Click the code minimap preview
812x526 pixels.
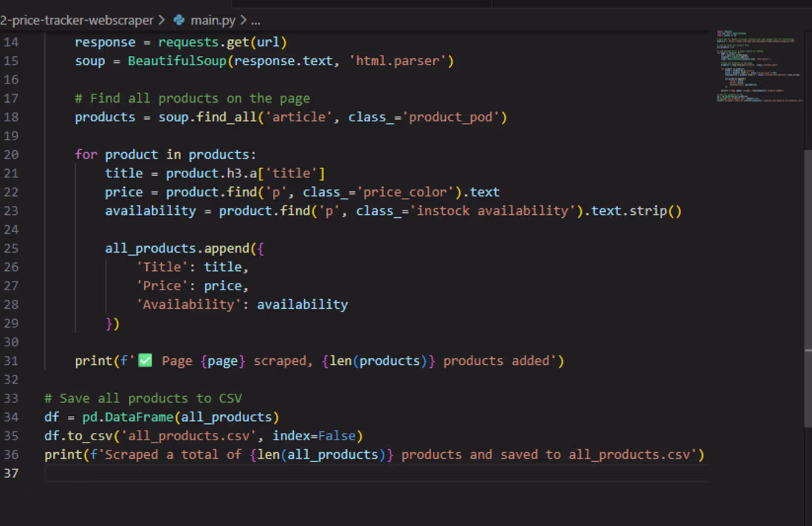[759, 66]
